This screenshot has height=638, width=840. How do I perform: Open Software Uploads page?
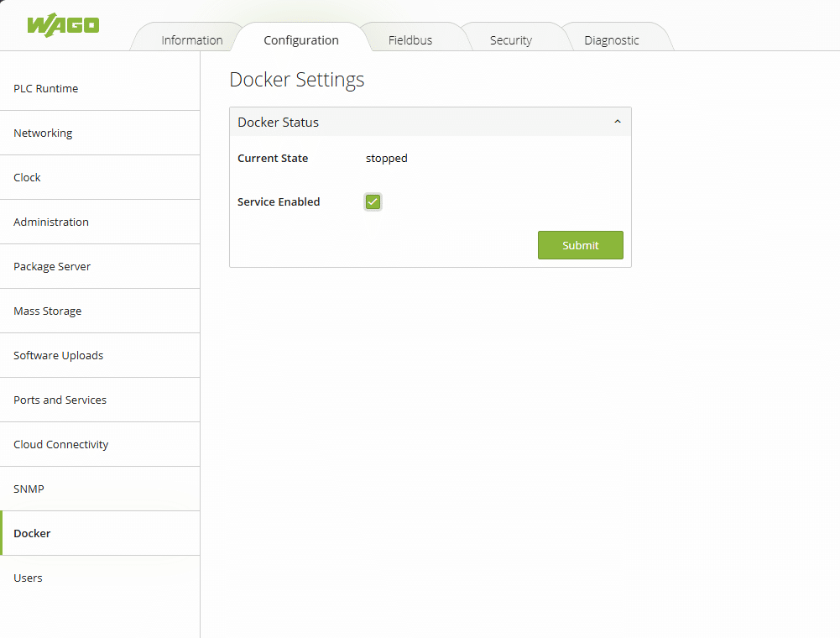click(x=100, y=355)
